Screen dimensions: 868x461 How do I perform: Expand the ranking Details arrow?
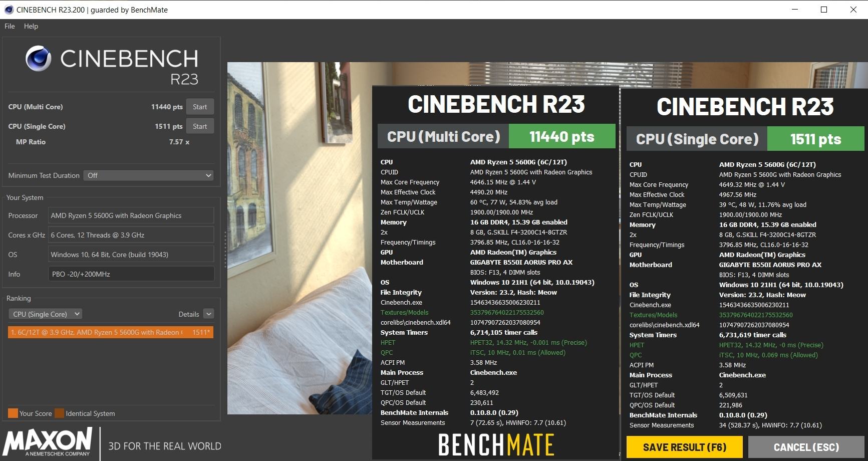209,314
